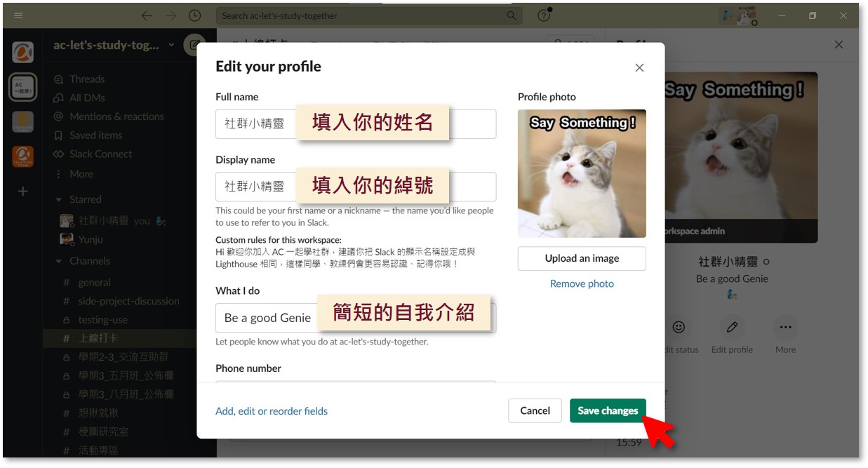Click Upload an image button

582,258
